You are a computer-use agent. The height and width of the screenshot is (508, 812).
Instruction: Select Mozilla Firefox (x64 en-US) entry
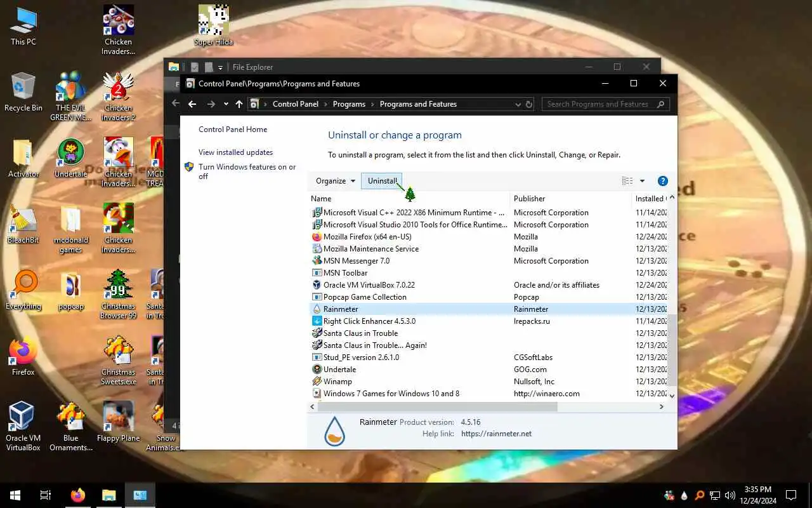(x=488, y=237)
